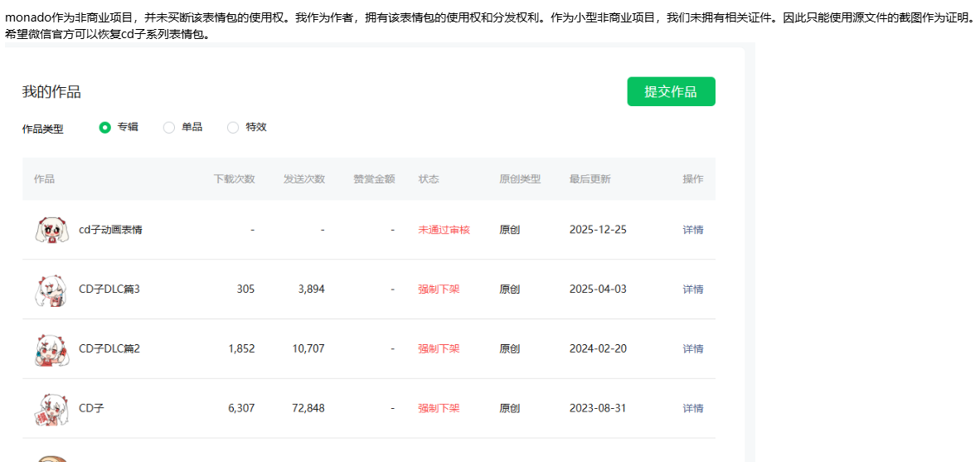Click the partially visible thumbnail at the bottom
The image size is (980, 462).
[x=51, y=457]
